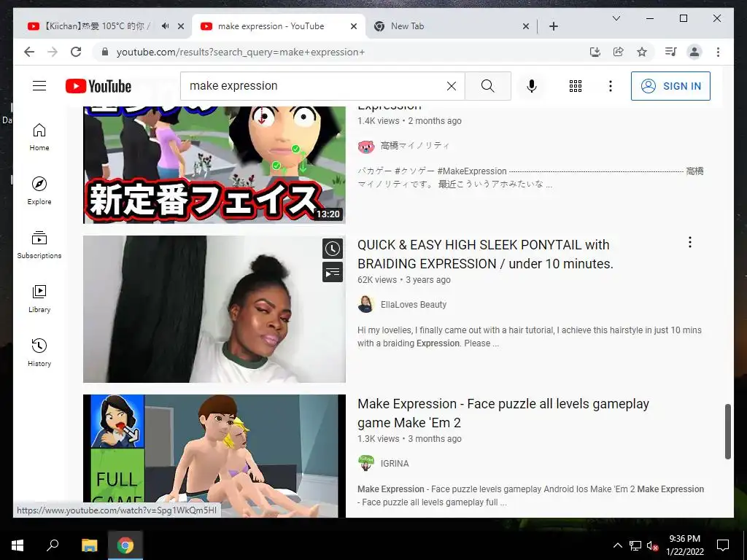Open a new Chrome tab with plus
Viewport: 747px width, 560px height.
(553, 26)
